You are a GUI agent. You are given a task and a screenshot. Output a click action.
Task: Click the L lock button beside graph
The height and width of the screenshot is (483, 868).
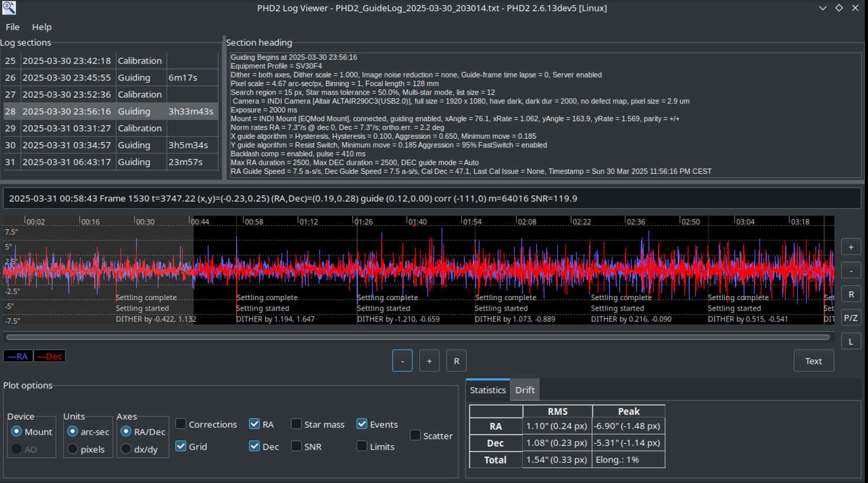tap(851, 341)
